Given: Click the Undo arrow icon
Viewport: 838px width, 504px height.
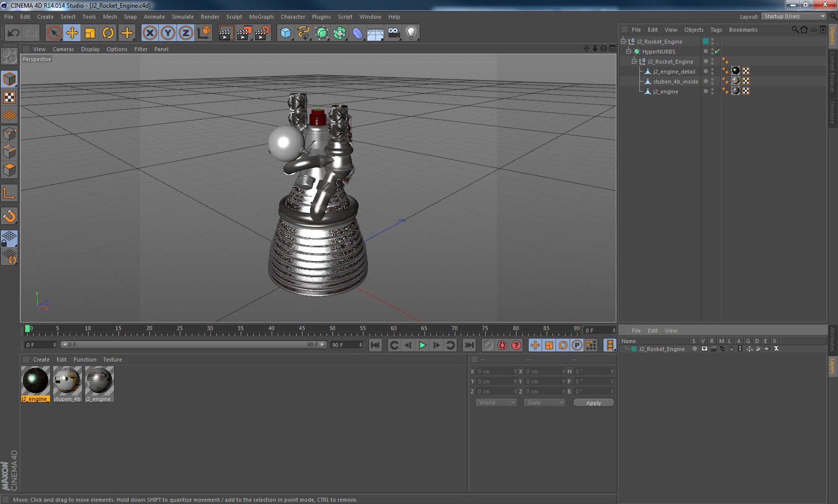Looking at the screenshot, I should pyautogui.click(x=14, y=33).
